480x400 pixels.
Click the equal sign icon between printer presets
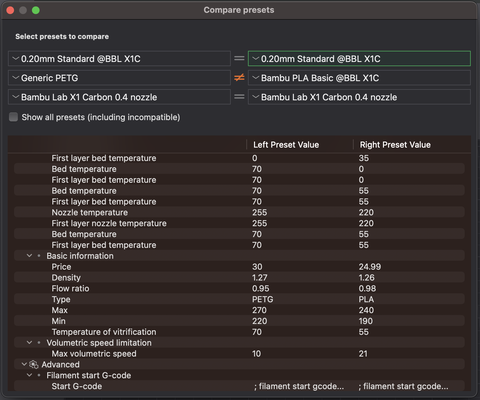click(239, 97)
